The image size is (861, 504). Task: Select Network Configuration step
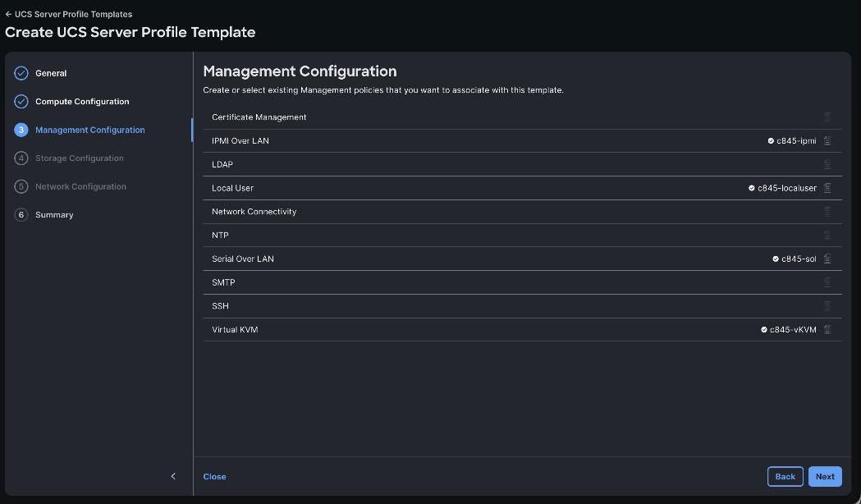[80, 186]
